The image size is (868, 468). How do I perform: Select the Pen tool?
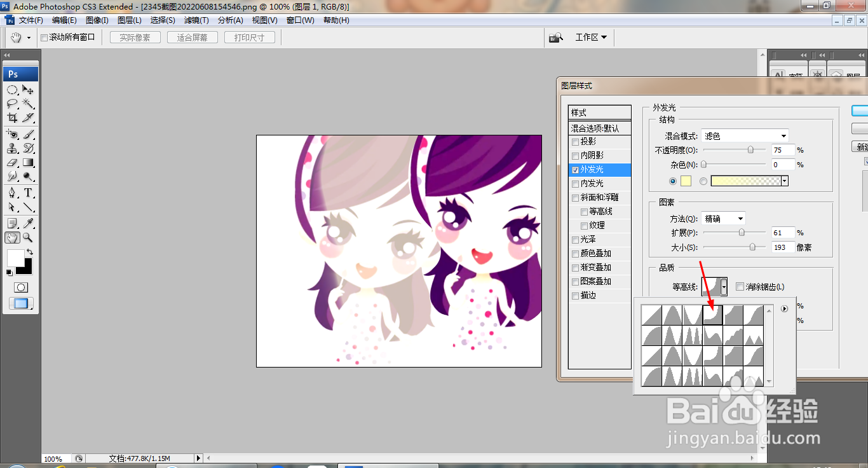12,193
